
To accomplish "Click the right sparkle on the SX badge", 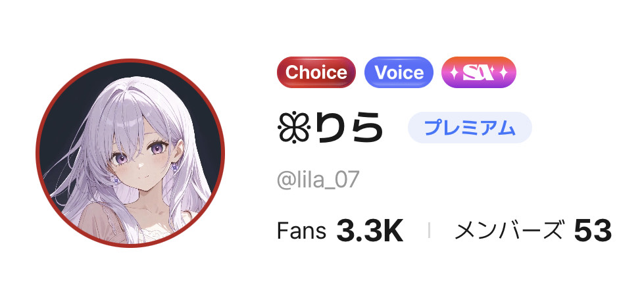I will tap(503, 73).
